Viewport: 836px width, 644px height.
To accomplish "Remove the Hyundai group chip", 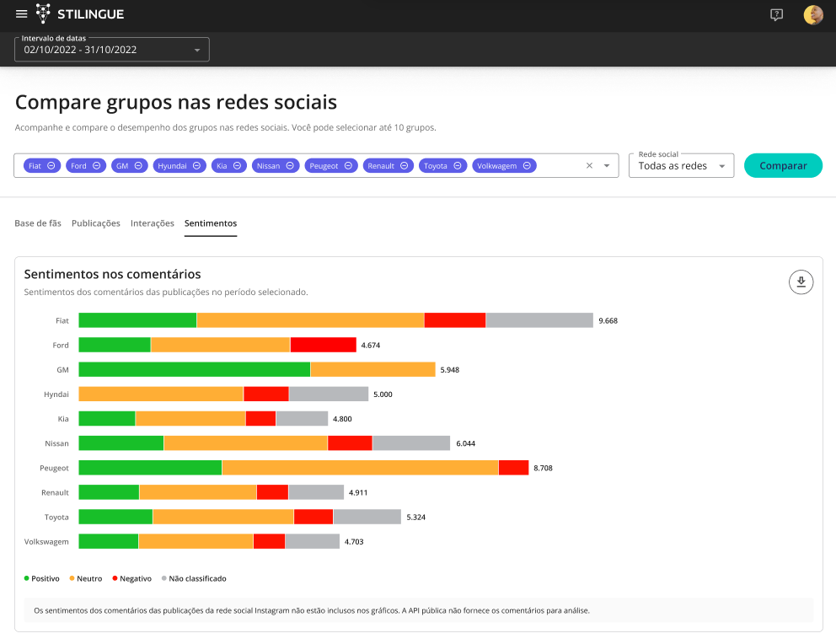I will coord(196,166).
